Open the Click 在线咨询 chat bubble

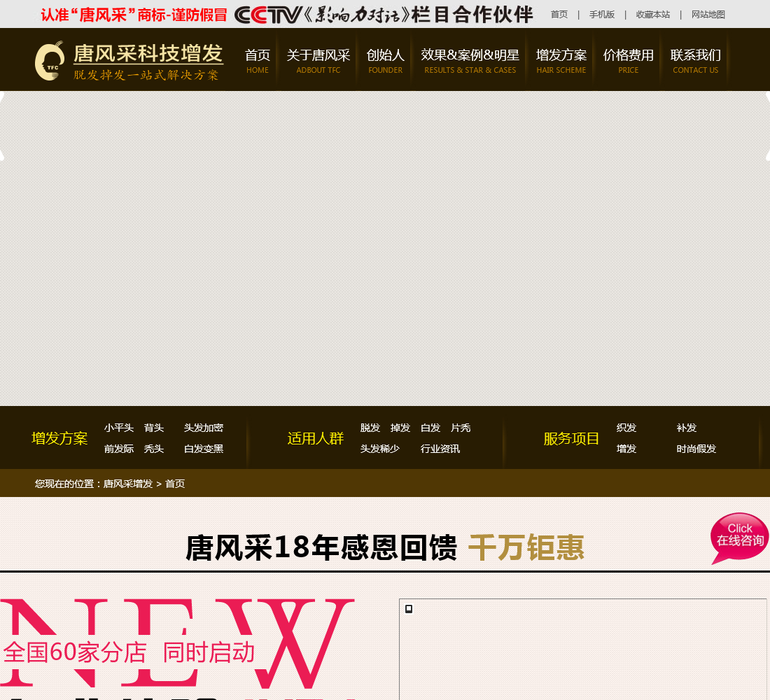click(x=740, y=538)
